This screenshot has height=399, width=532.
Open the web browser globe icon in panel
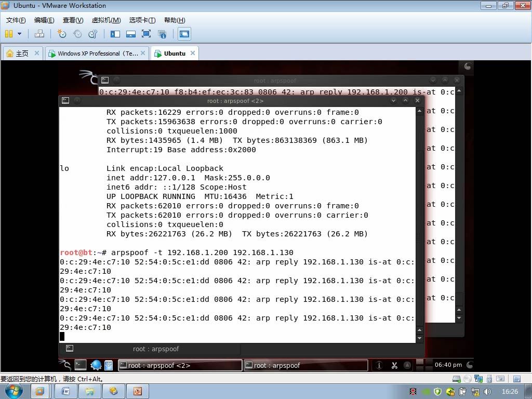(96, 365)
